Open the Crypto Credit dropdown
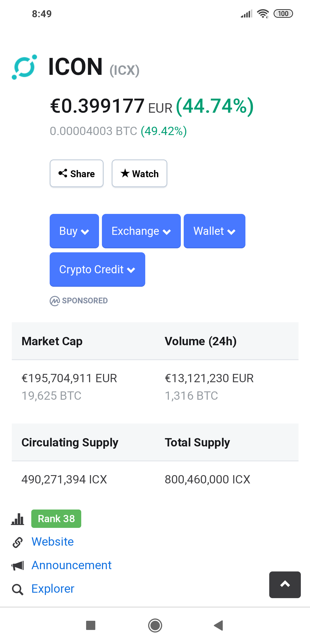 pyautogui.click(x=97, y=270)
